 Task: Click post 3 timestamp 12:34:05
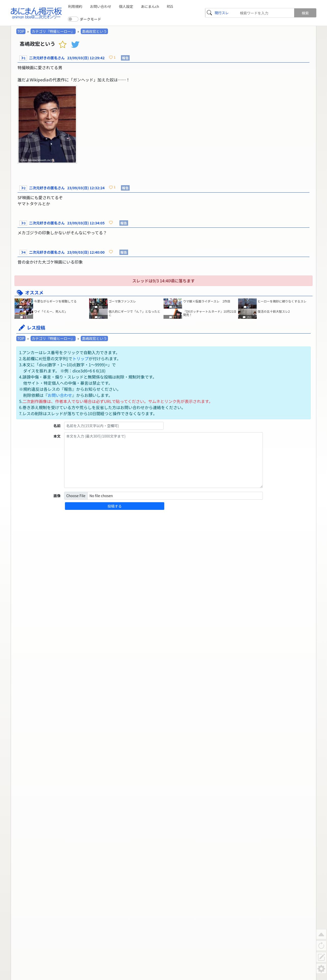pos(97,223)
